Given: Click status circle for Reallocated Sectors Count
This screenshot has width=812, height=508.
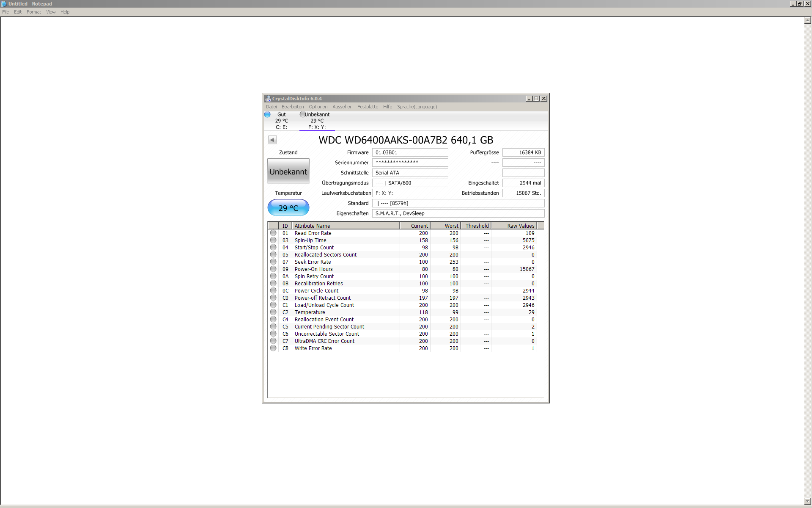Looking at the screenshot, I should [x=273, y=255].
